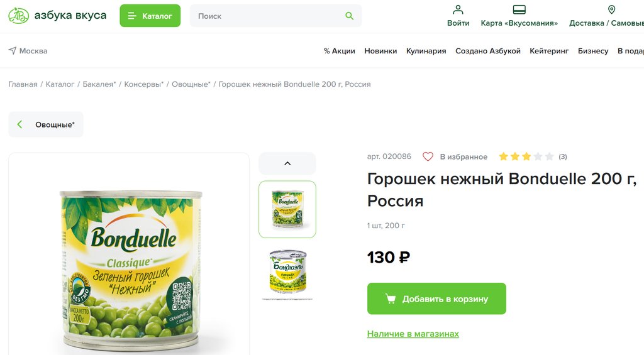Image resolution: width=644 pixels, height=355 pixels.
Task: Click the Доставка location pin icon
Action: pos(611,9)
